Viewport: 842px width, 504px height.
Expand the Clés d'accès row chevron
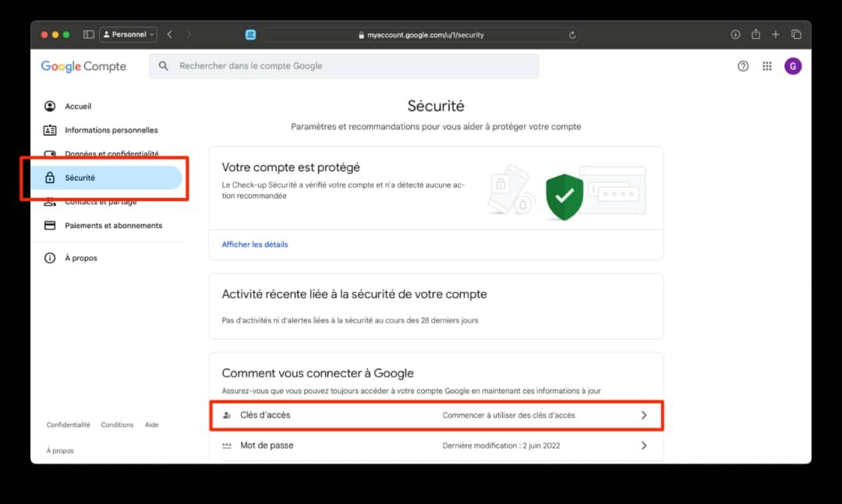[x=644, y=415]
